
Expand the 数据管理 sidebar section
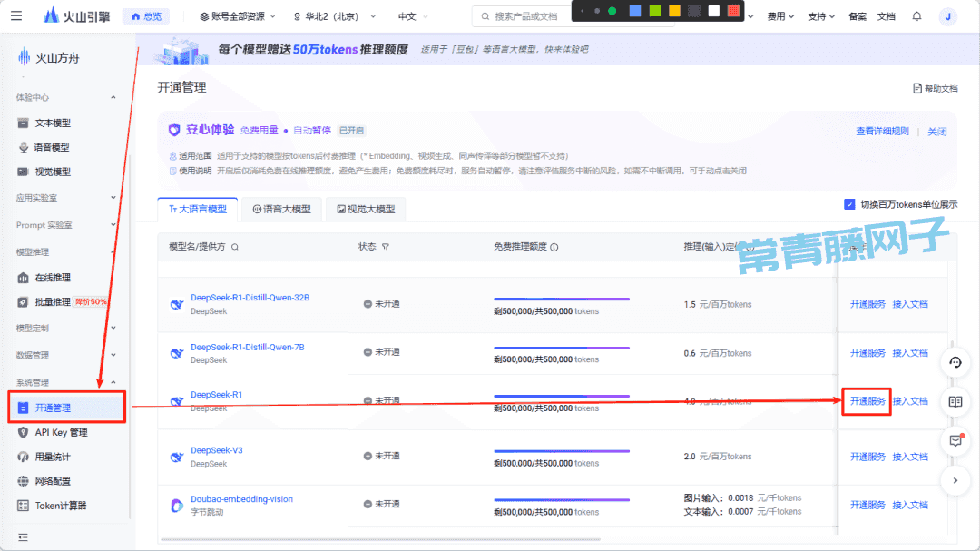(x=113, y=355)
